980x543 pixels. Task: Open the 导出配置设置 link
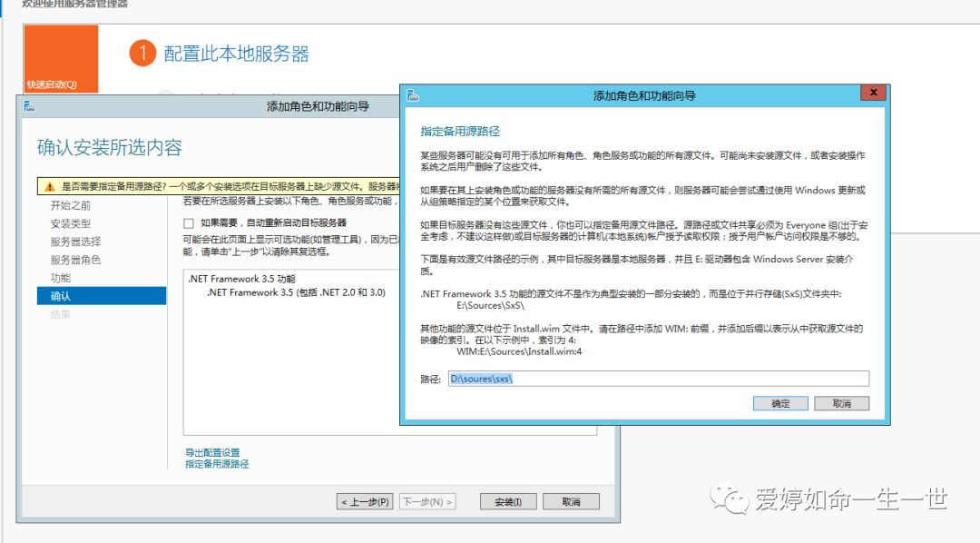(212, 452)
